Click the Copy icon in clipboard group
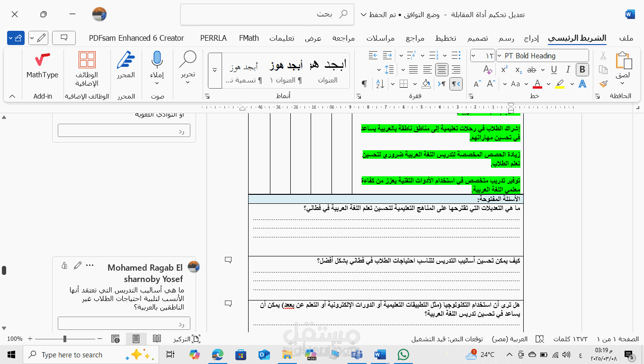The image size is (644, 364). pyautogui.click(x=603, y=70)
